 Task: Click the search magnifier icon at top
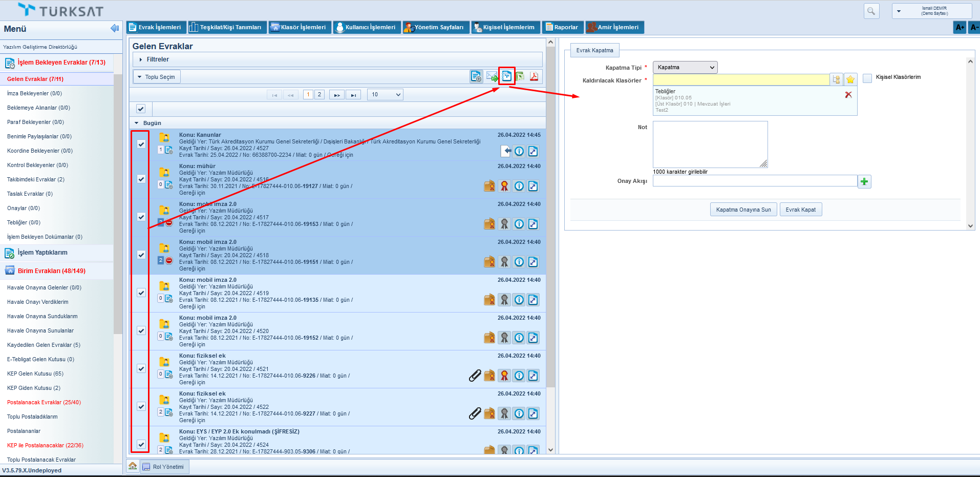(871, 11)
